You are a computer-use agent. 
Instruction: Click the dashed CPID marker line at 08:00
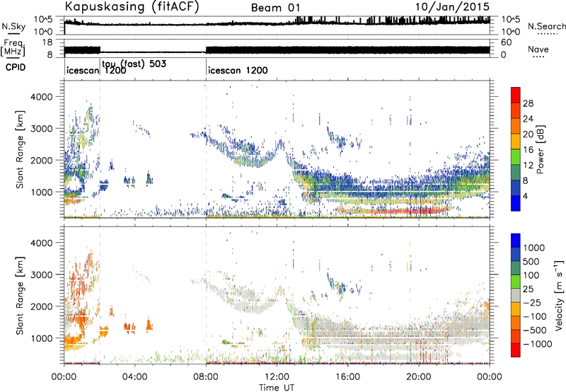(x=206, y=148)
